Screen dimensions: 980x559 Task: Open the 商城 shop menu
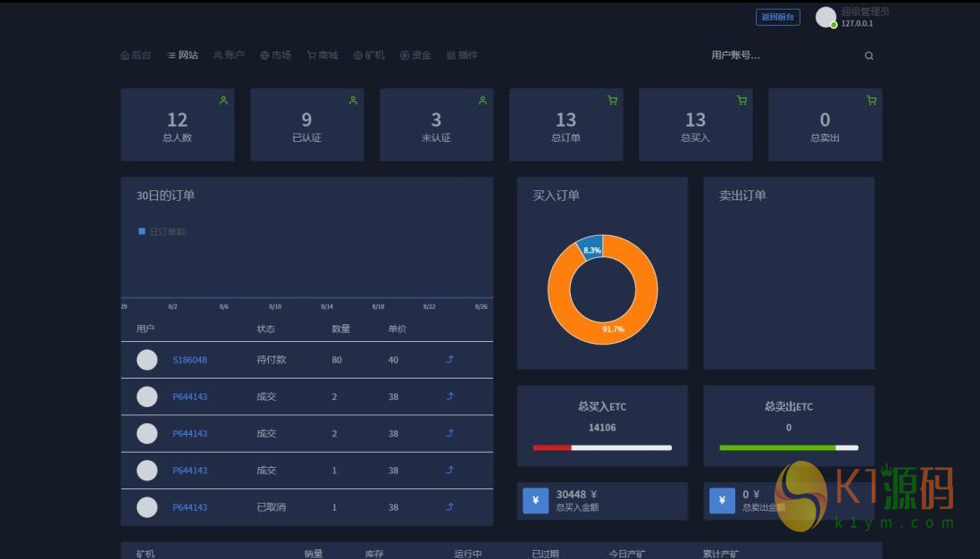[322, 55]
